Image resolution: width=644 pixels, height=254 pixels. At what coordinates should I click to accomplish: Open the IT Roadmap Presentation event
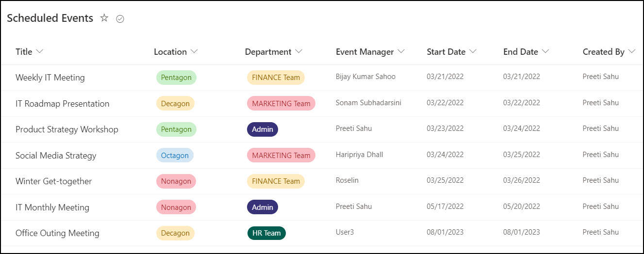coord(62,104)
